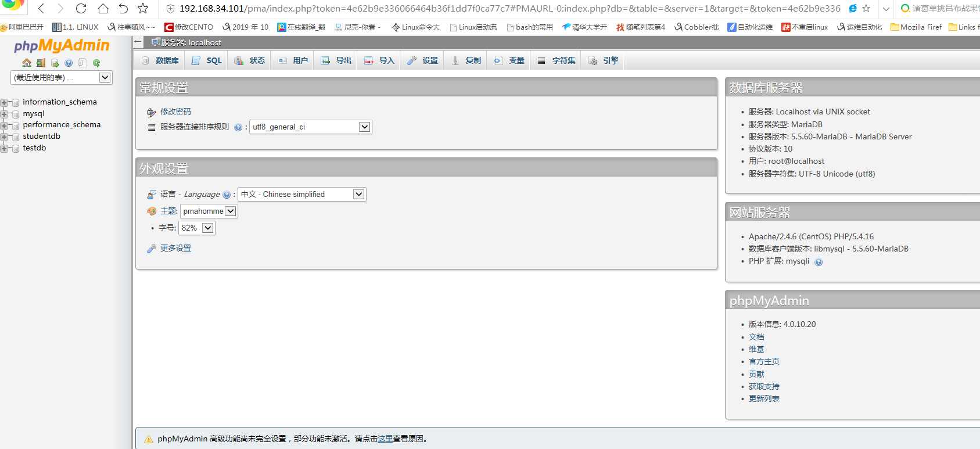Screen dimensions: 980x449
Task: Switch to the SQL tab
Action: 207,60
